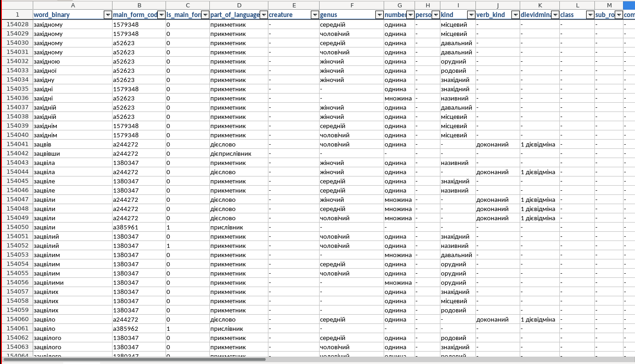This screenshot has width=635, height=364.
Task: Open the kind column filter dropdown
Action: [471, 15]
